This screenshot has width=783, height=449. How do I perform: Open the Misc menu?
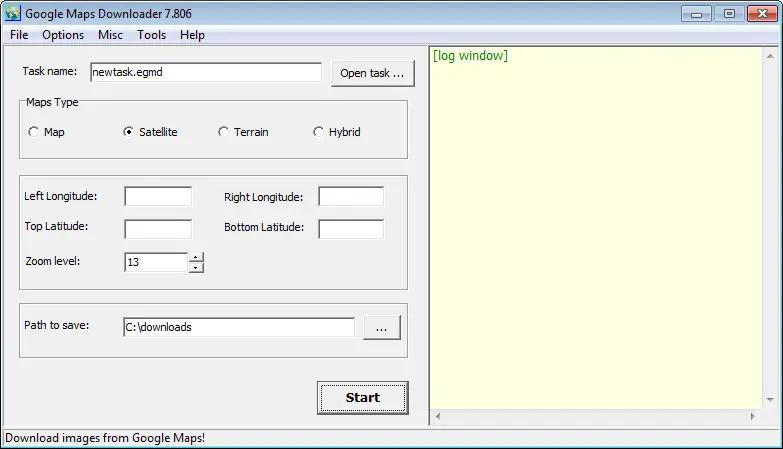point(110,35)
